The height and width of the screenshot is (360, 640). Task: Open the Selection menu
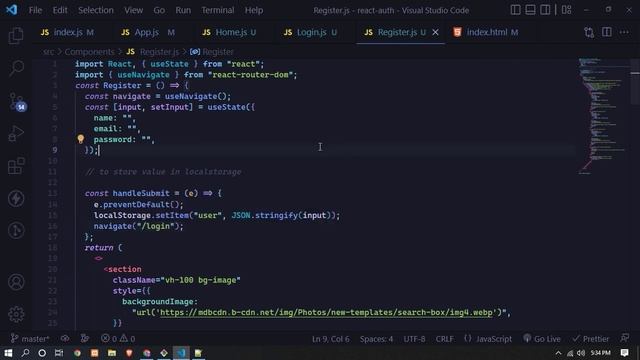click(x=96, y=10)
